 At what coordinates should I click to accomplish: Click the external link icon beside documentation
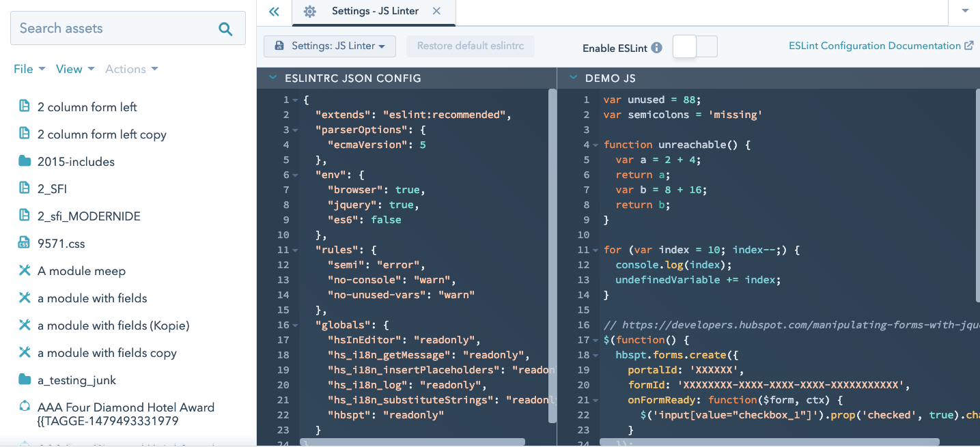pyautogui.click(x=969, y=46)
